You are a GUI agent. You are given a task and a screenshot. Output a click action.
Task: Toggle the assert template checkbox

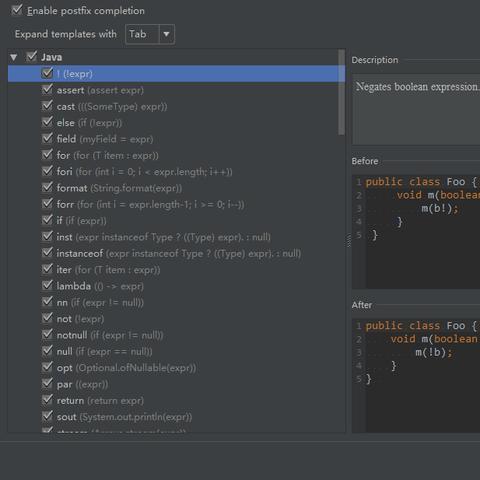[47, 90]
